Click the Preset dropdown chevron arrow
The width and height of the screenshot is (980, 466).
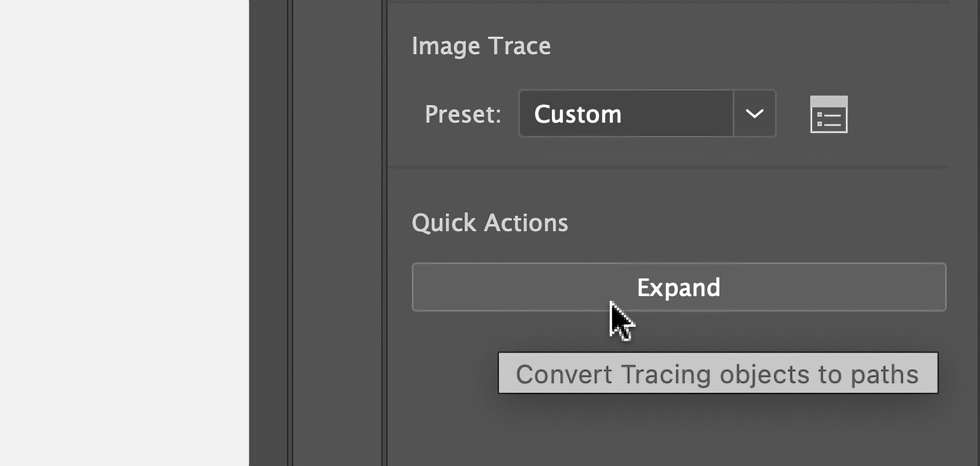click(x=754, y=114)
